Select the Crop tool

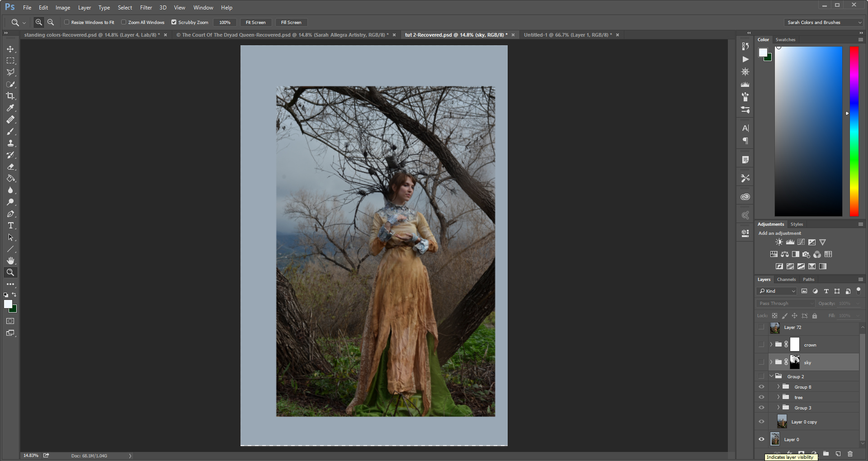[10, 96]
